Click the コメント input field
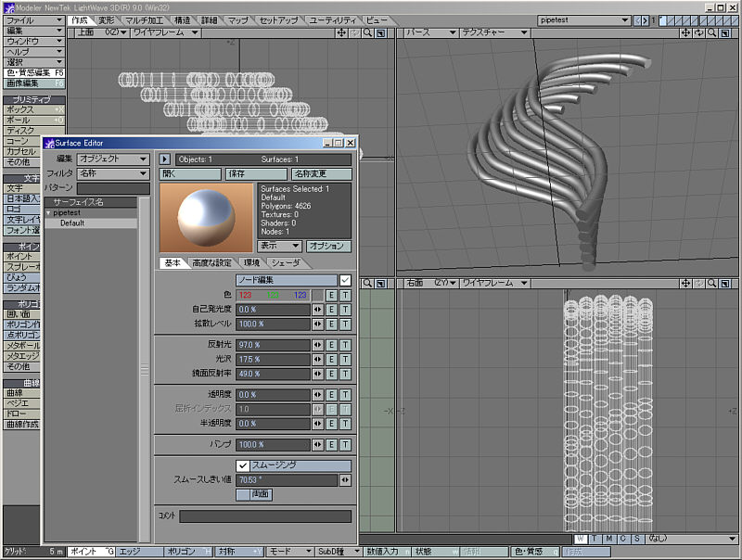Image resolution: width=742 pixels, height=560 pixels. click(265, 516)
